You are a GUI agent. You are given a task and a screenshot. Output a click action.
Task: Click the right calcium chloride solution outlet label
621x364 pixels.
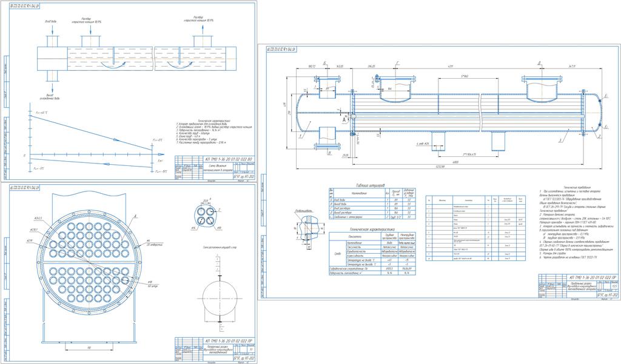point(199,19)
